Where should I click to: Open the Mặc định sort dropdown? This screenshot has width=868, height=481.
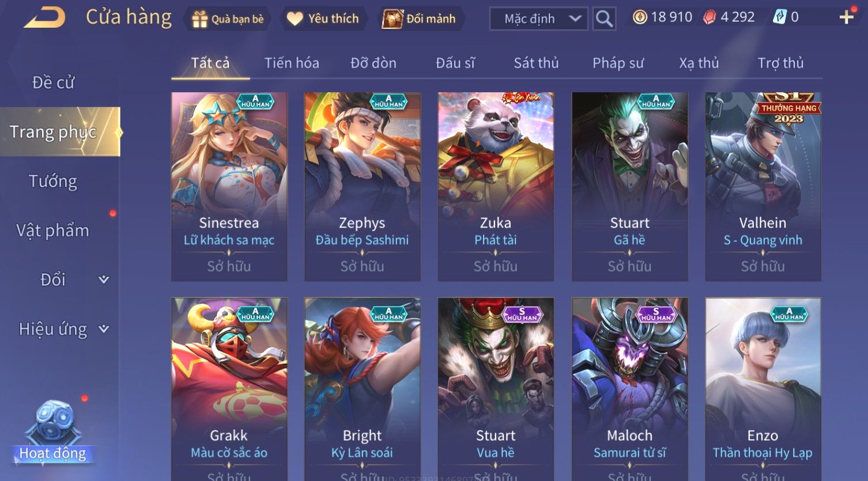coord(538,18)
